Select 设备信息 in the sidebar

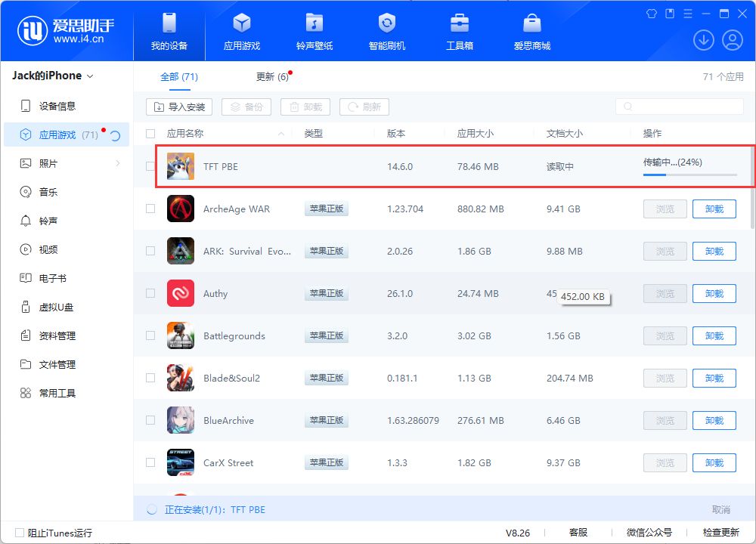point(57,107)
